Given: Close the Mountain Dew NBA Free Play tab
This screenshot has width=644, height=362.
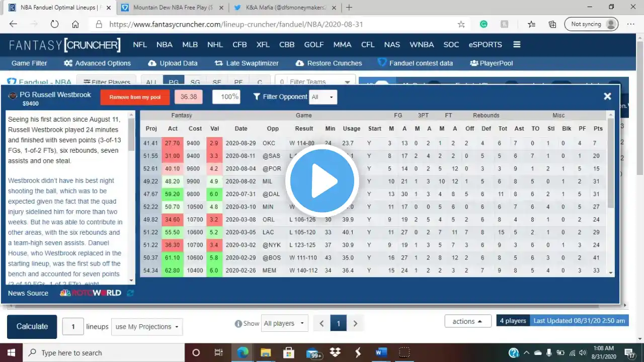Looking at the screenshot, I should [222, 8].
